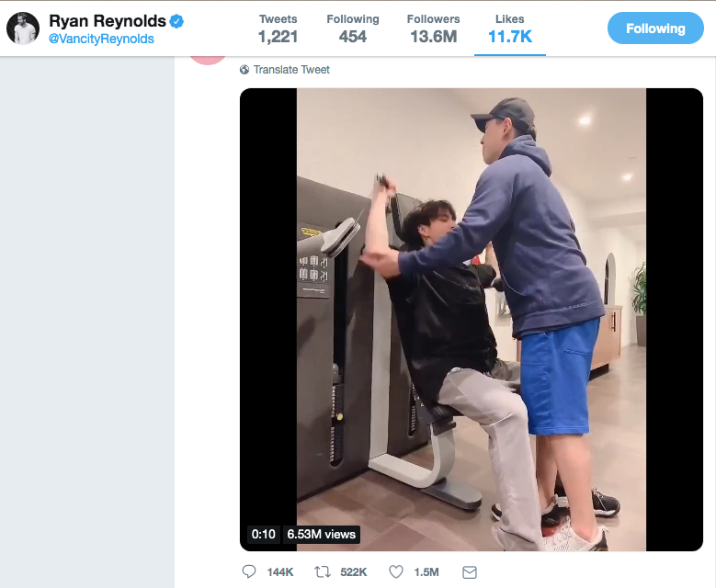View the Followers 13.6M tab

(433, 28)
